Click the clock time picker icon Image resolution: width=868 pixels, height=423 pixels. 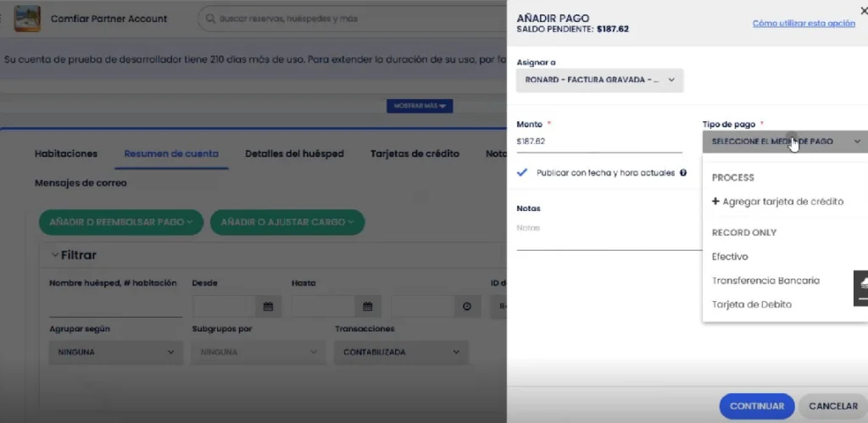coord(466,306)
